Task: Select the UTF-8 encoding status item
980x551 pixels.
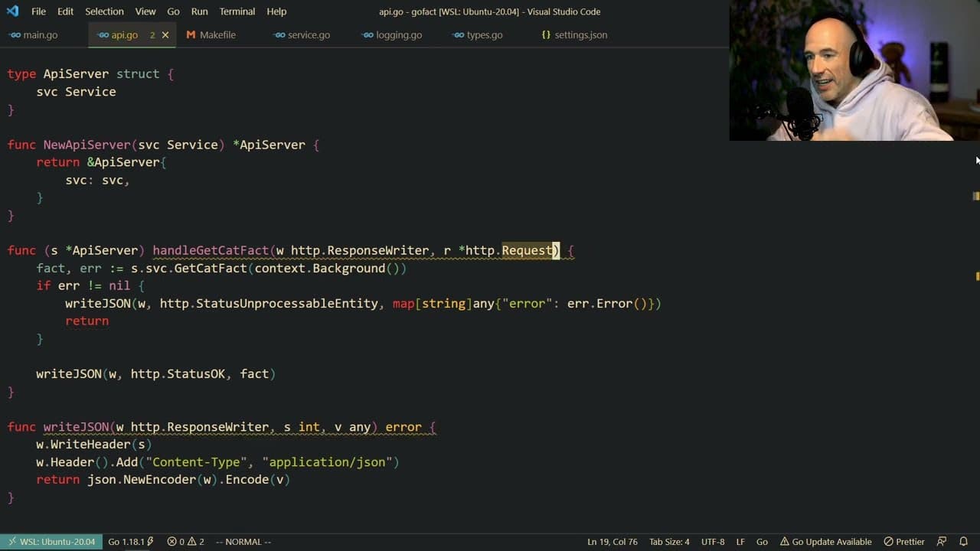Action: coord(713,542)
